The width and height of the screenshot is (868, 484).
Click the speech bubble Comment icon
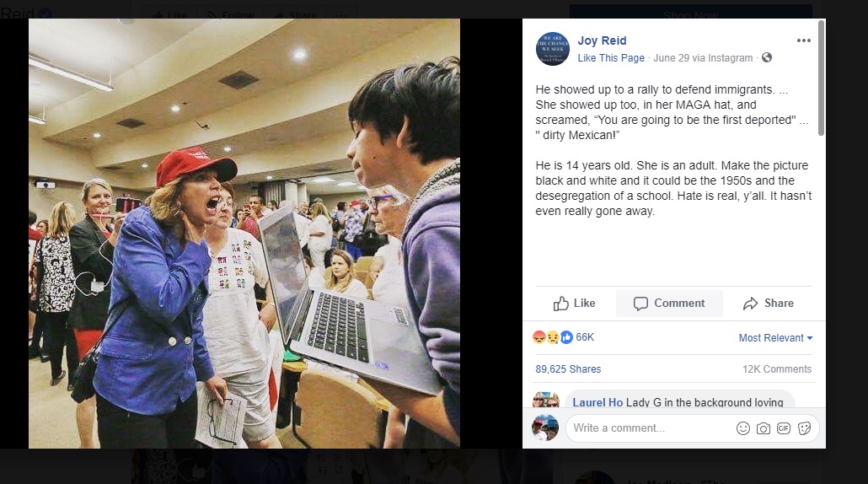point(640,304)
